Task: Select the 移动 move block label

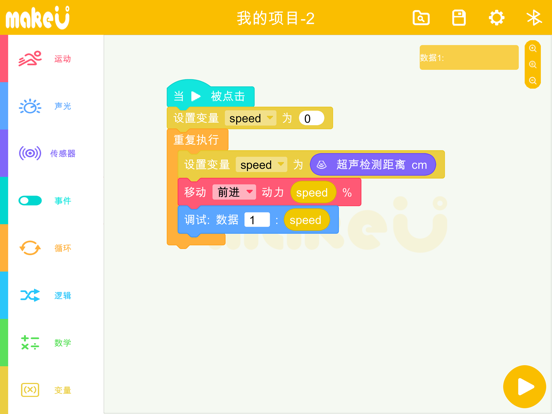Action: tap(195, 192)
